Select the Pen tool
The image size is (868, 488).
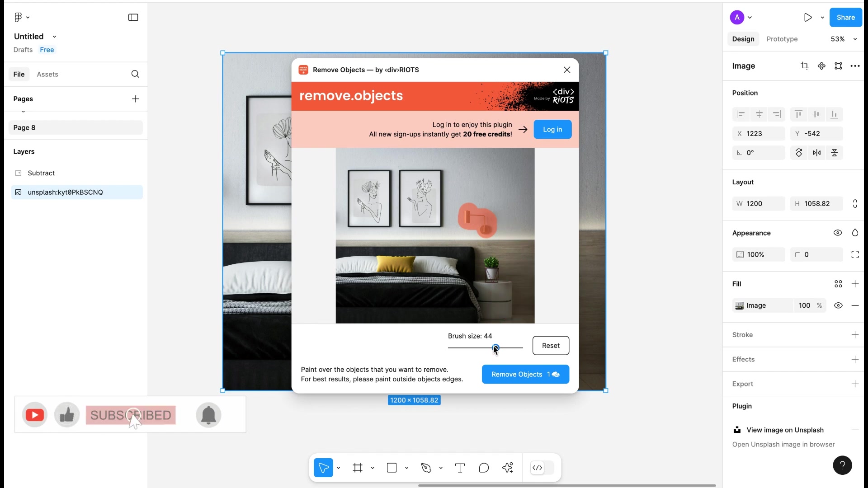[426, 468]
